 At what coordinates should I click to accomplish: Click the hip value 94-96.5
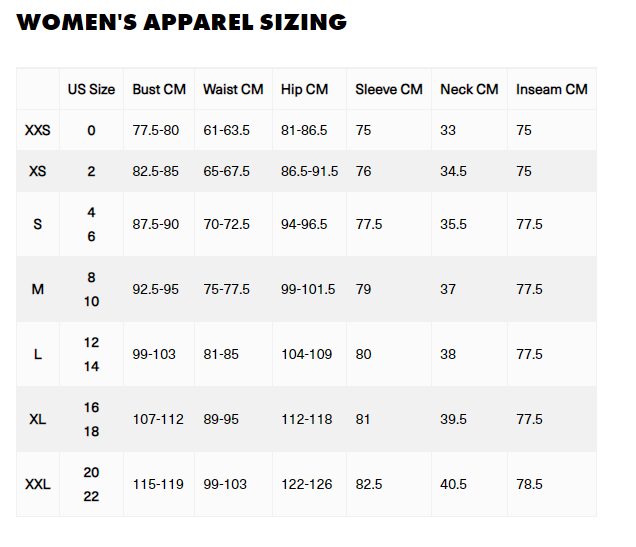(x=304, y=224)
